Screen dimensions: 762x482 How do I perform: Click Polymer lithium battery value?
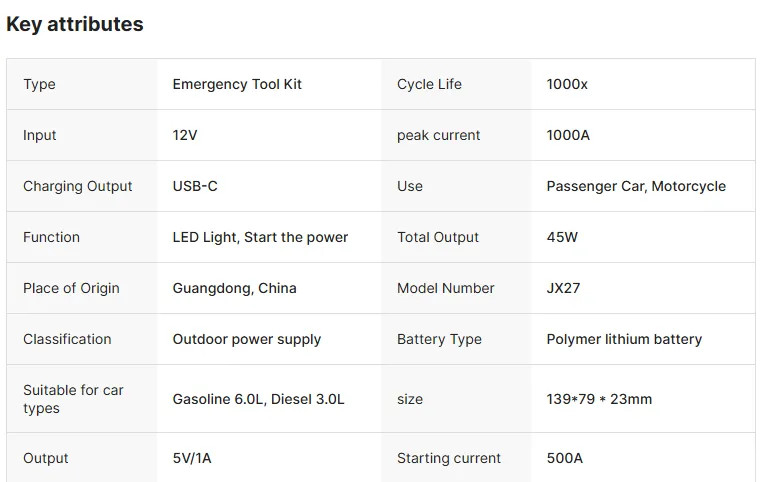click(624, 339)
